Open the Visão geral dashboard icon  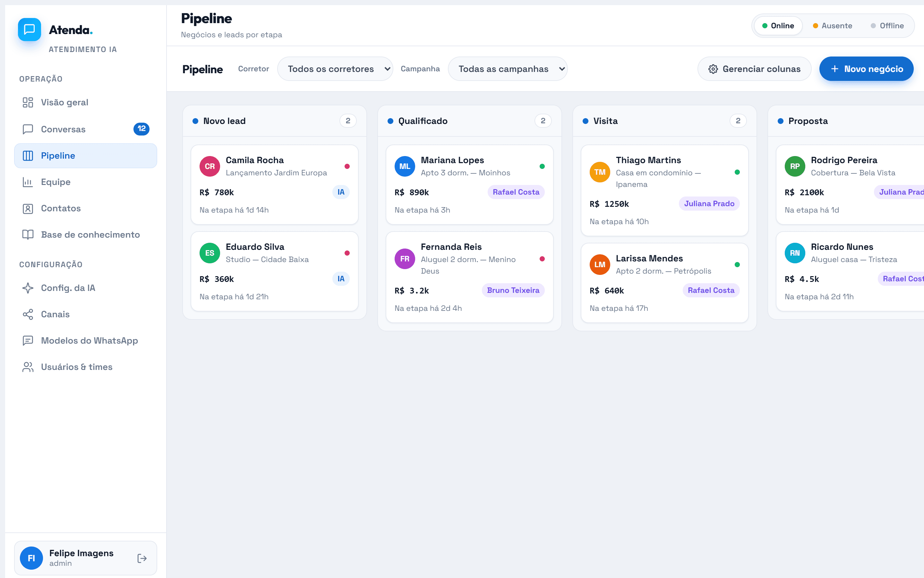pyautogui.click(x=28, y=102)
